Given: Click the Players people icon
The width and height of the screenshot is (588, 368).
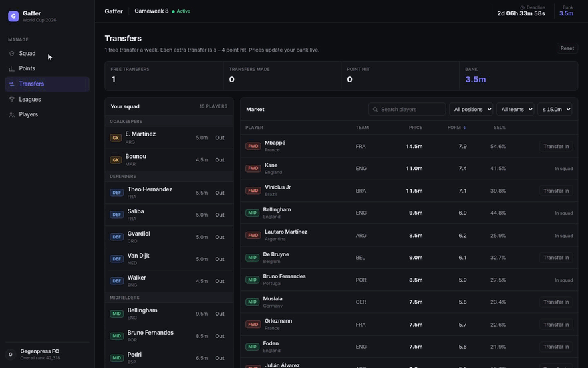Looking at the screenshot, I should pyautogui.click(x=11, y=115).
